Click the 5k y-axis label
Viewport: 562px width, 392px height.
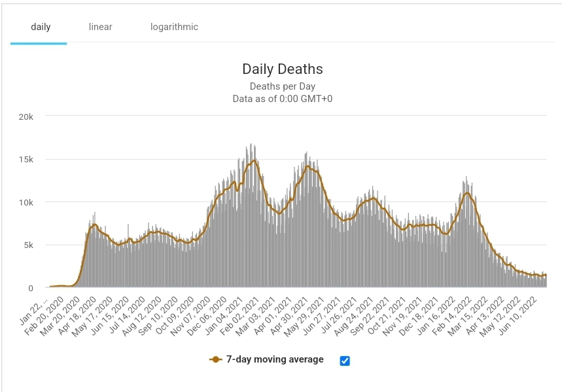tap(28, 245)
